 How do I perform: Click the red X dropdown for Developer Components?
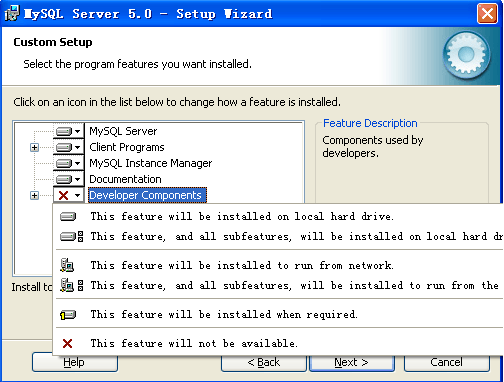click(x=68, y=195)
